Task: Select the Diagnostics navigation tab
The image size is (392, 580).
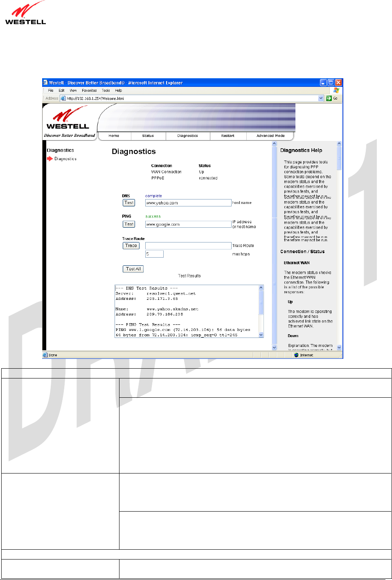Action: coord(188,136)
